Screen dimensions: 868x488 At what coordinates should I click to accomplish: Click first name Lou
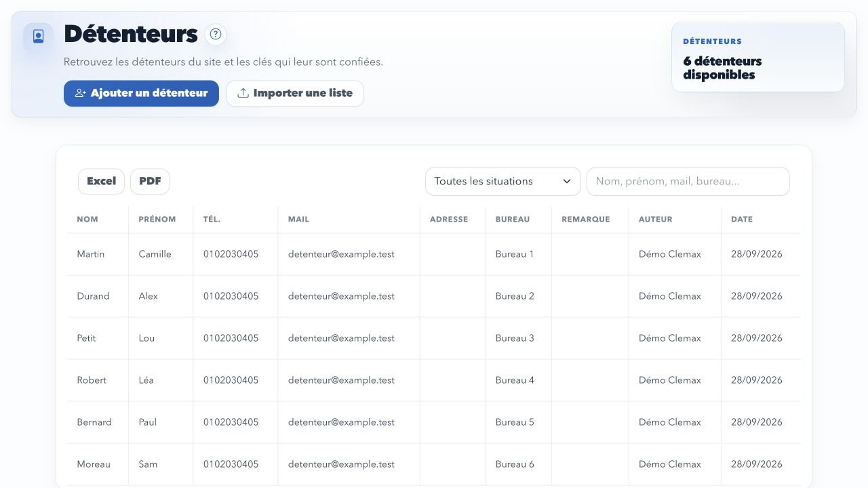point(146,338)
